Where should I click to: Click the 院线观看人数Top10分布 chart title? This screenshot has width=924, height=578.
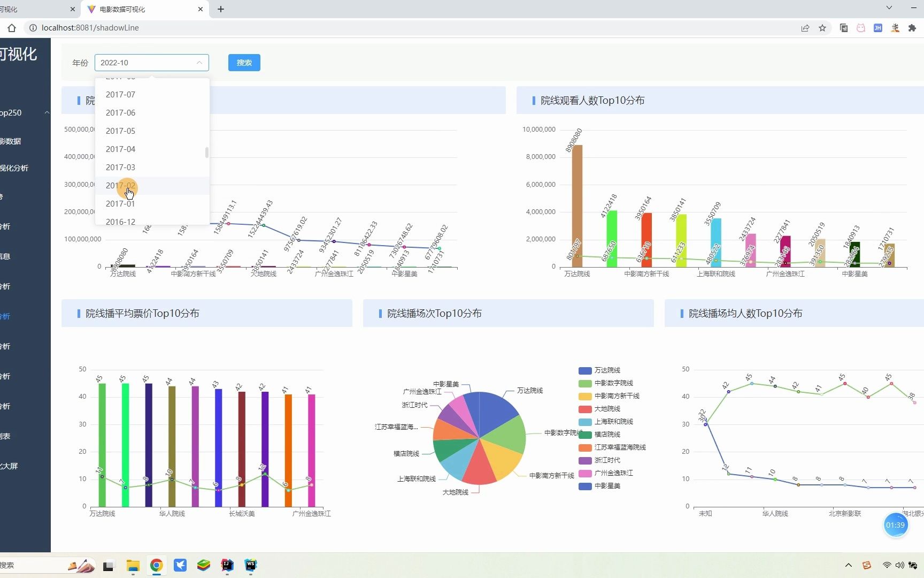(x=592, y=101)
